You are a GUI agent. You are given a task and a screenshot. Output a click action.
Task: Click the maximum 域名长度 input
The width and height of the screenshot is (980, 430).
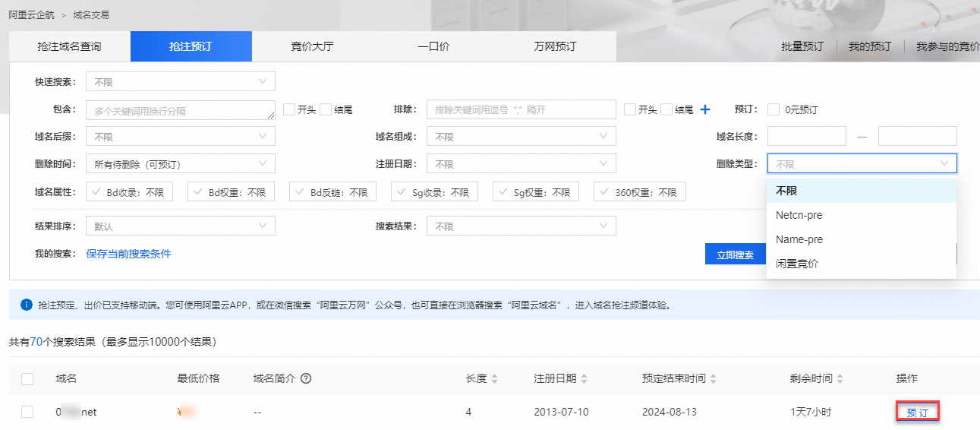(x=918, y=136)
